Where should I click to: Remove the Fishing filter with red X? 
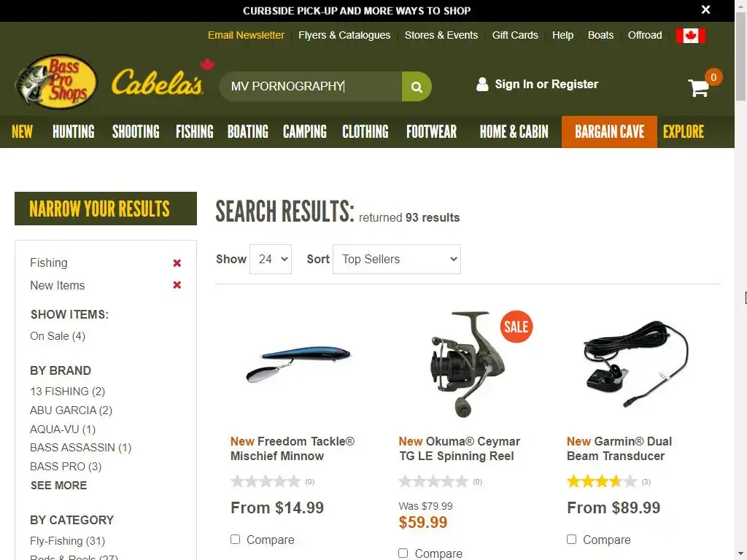pyautogui.click(x=177, y=262)
